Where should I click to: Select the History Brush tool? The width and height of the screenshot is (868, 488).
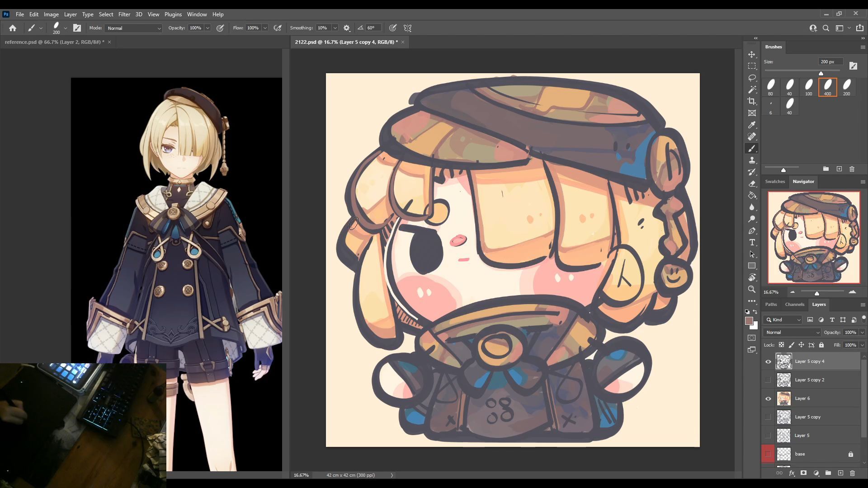752,172
